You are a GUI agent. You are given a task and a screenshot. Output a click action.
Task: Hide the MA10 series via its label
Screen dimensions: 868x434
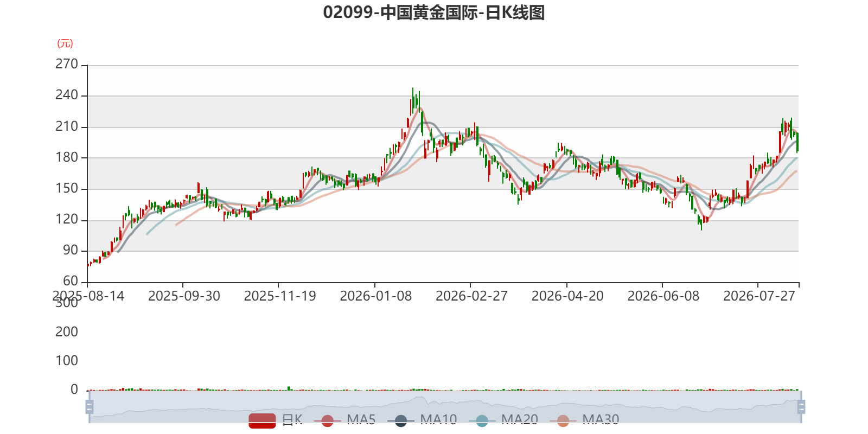438,419
